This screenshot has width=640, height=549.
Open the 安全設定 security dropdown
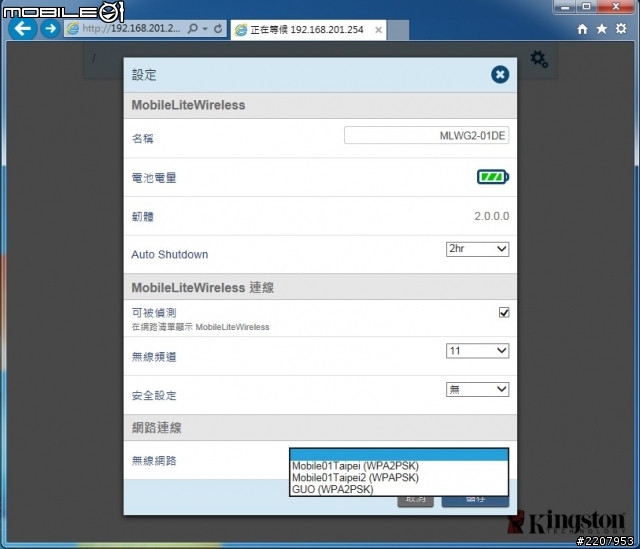477,389
